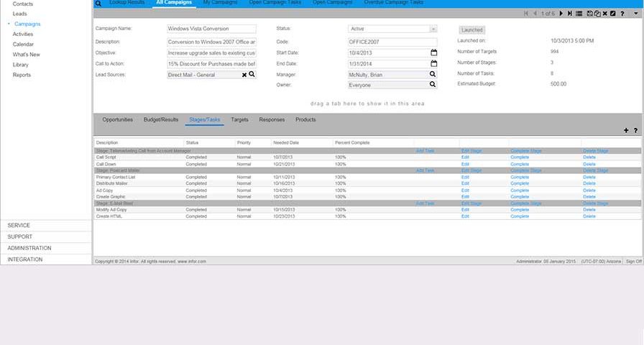Screen dimensions: 644x345
Task: Open Contacts in left navigation
Action: point(22,4)
